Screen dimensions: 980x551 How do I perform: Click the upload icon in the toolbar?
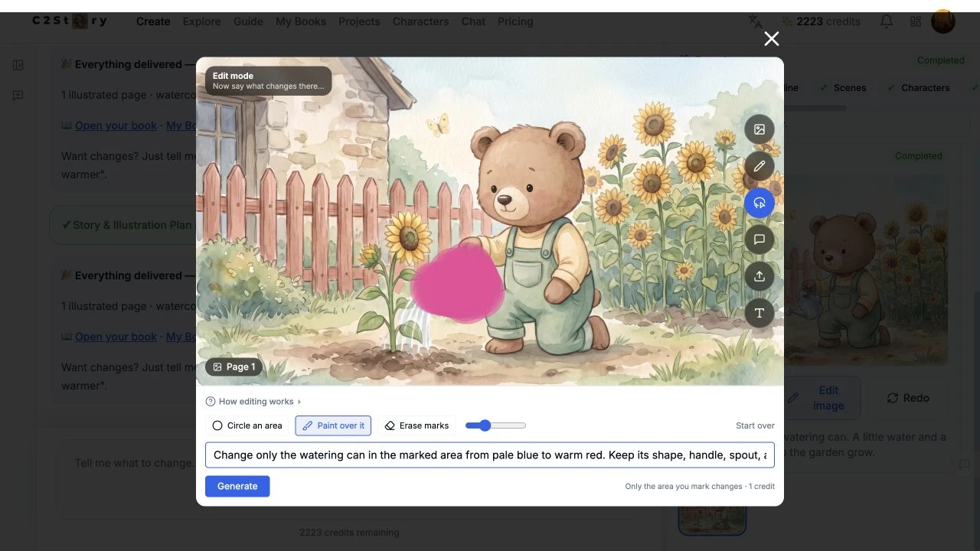pos(759,276)
